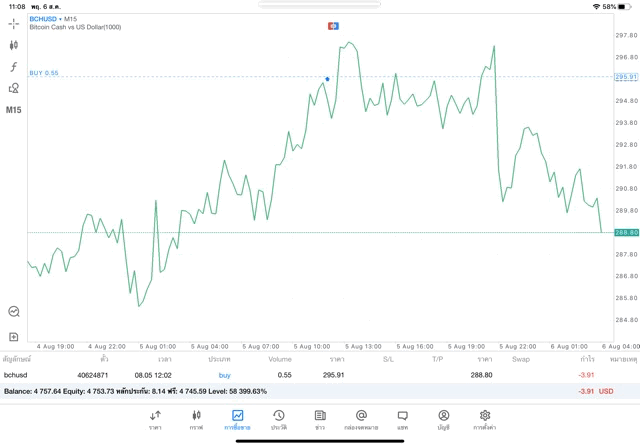
Task: Tap the BUY 0.55 order line label
Action: [x=44, y=73]
